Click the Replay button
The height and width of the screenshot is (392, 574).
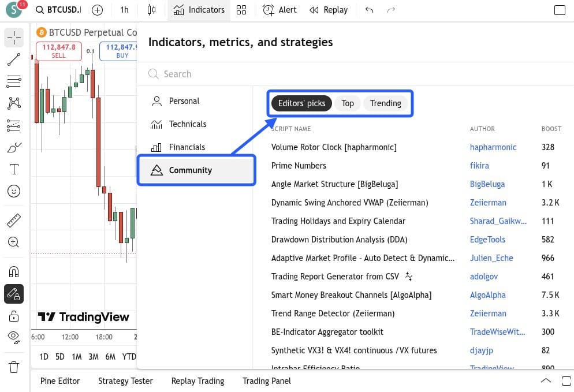click(329, 10)
